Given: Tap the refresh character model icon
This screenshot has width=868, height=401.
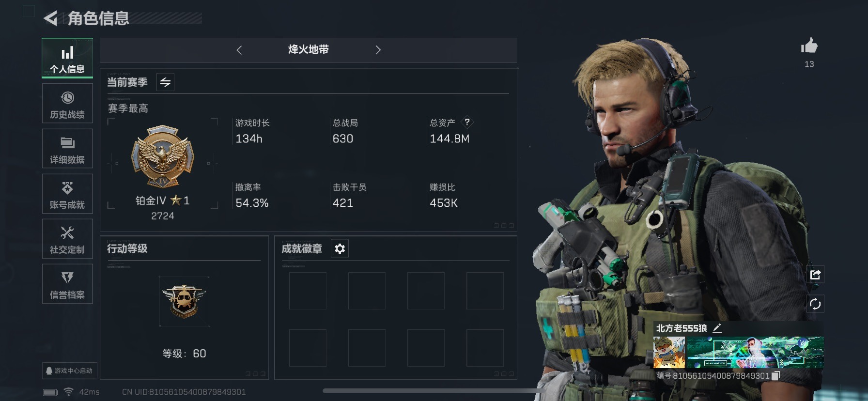Looking at the screenshot, I should pos(815,304).
